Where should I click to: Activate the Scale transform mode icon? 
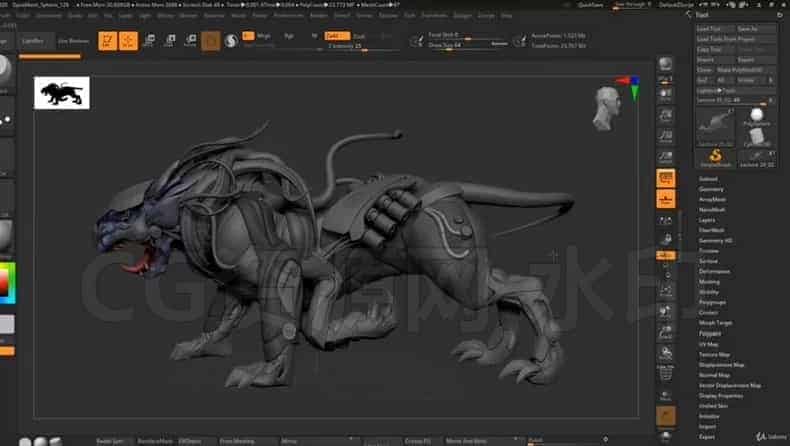(x=170, y=41)
